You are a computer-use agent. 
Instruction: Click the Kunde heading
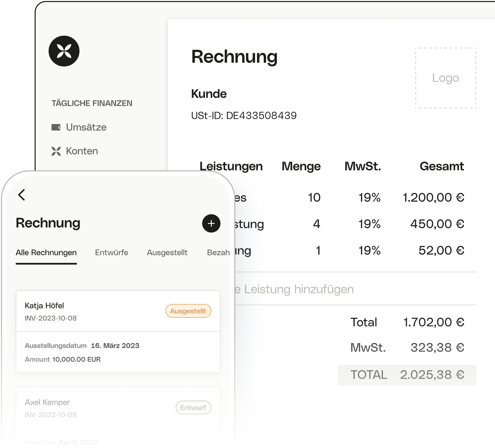point(209,94)
